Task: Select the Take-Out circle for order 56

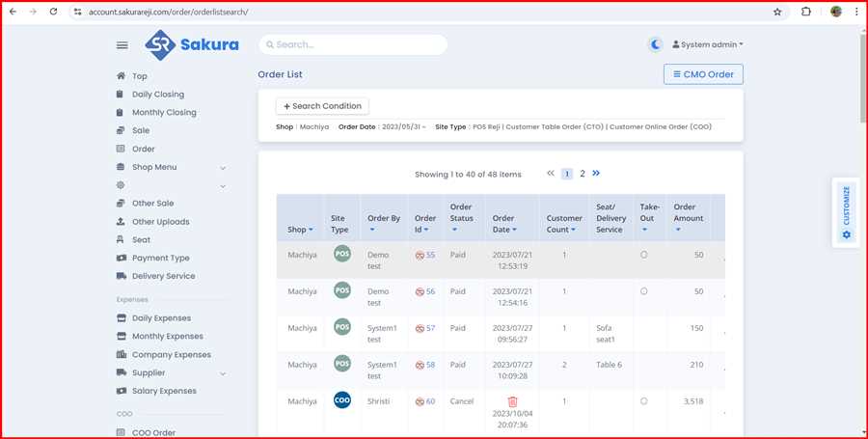Action: pos(643,291)
